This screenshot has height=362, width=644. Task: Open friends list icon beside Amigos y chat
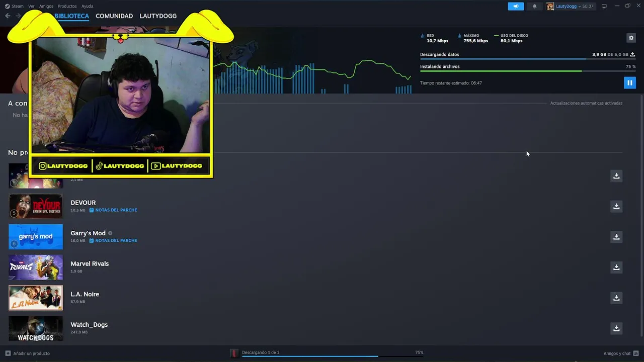point(636,353)
